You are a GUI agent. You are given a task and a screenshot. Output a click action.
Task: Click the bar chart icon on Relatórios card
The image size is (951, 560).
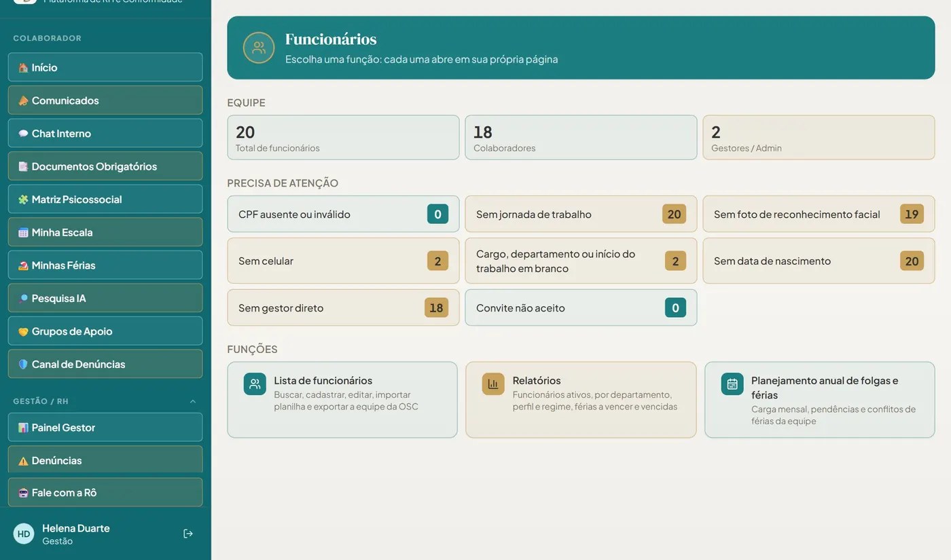(x=493, y=384)
